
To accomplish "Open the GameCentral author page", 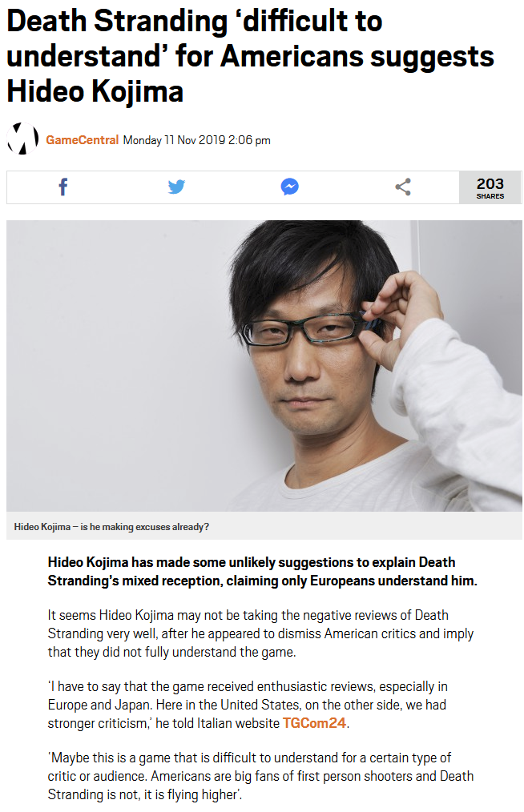I will (82, 140).
